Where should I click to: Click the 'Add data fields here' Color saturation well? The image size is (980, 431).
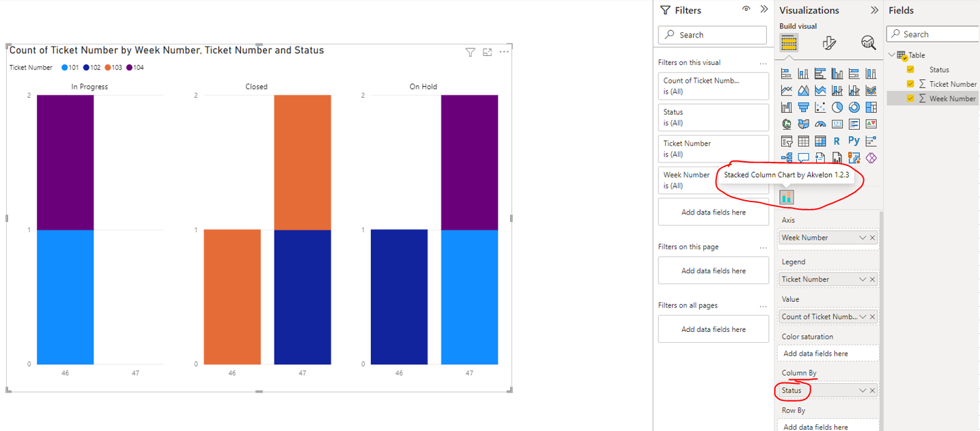pos(828,353)
